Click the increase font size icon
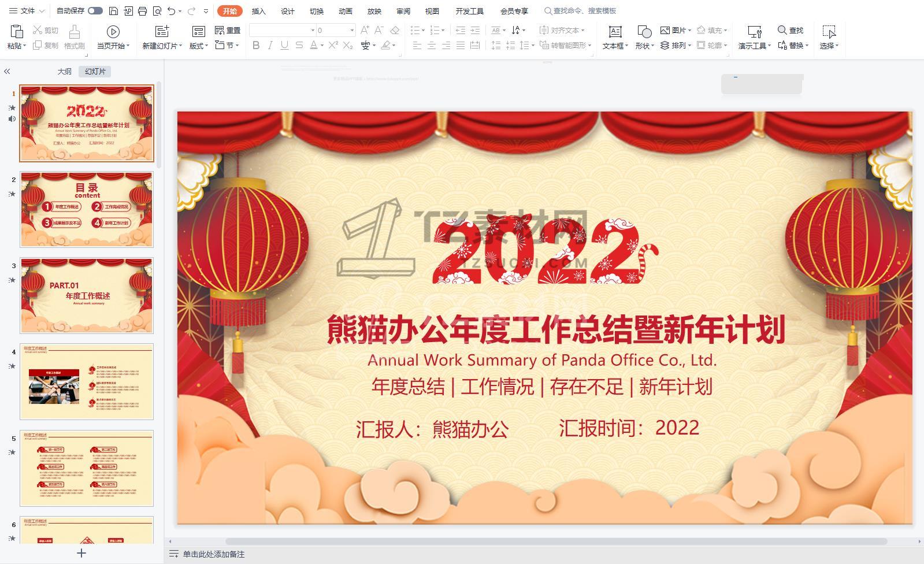924x564 pixels. point(365,30)
